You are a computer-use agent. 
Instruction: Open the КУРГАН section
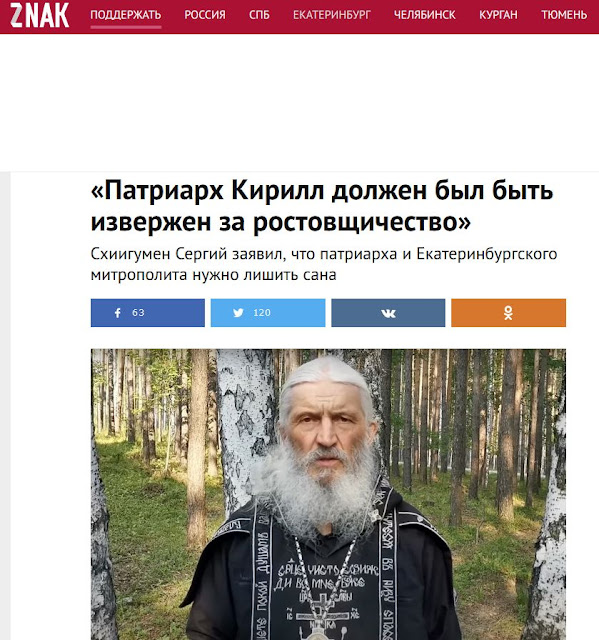pos(498,15)
